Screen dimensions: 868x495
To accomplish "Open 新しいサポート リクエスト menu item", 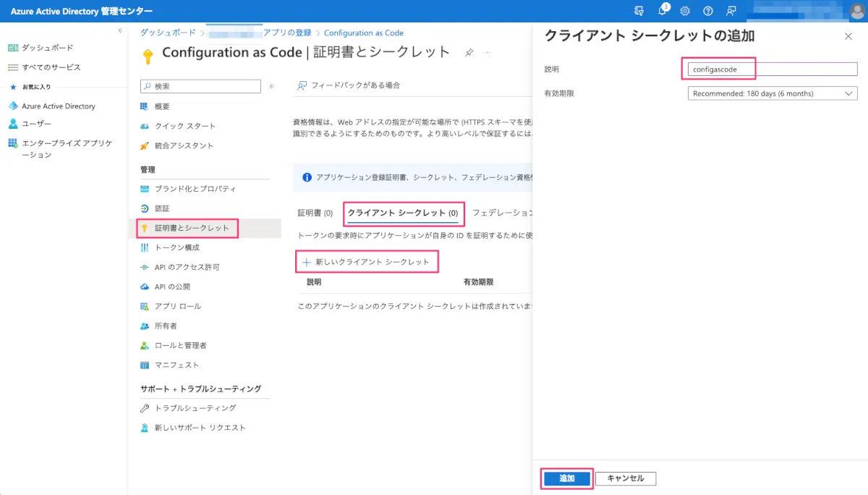I will 200,428.
